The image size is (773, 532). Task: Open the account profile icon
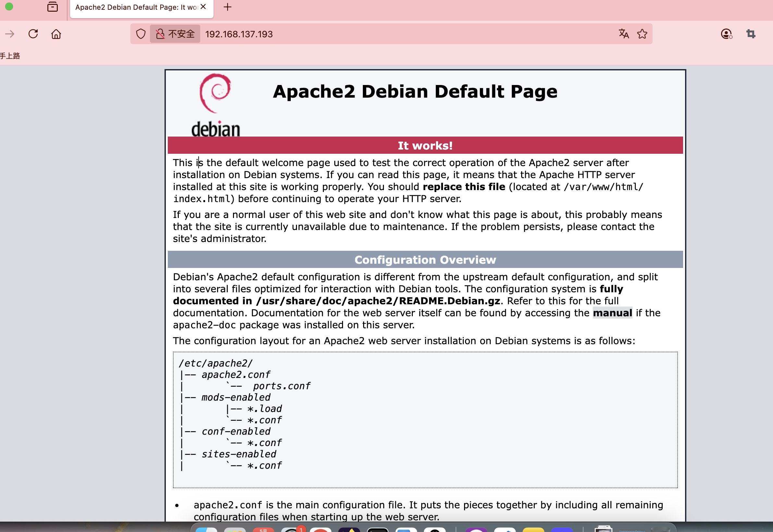[x=726, y=34]
